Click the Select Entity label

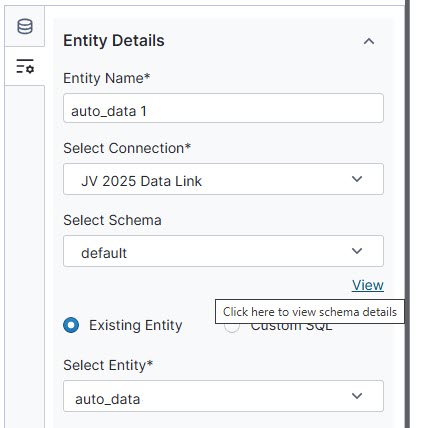point(108,365)
